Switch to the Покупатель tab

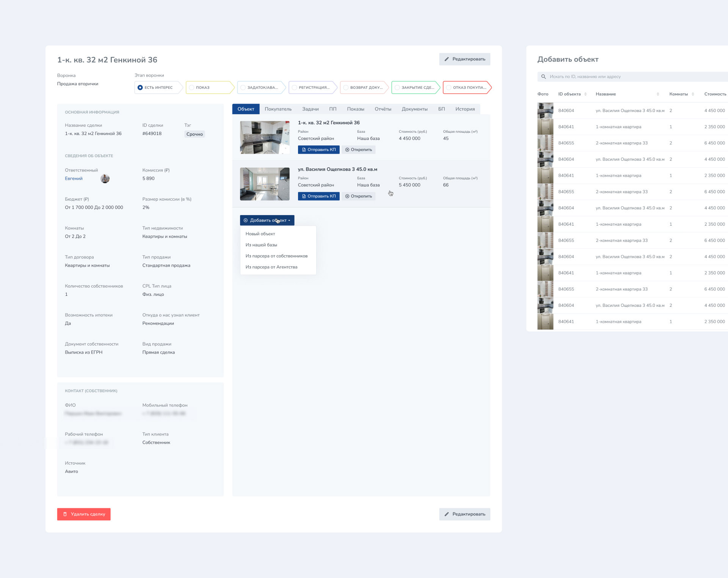click(x=278, y=109)
